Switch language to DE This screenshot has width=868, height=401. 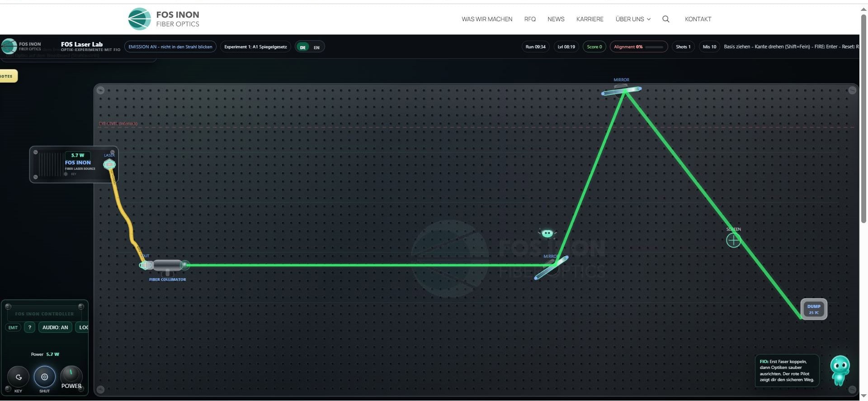tap(303, 47)
